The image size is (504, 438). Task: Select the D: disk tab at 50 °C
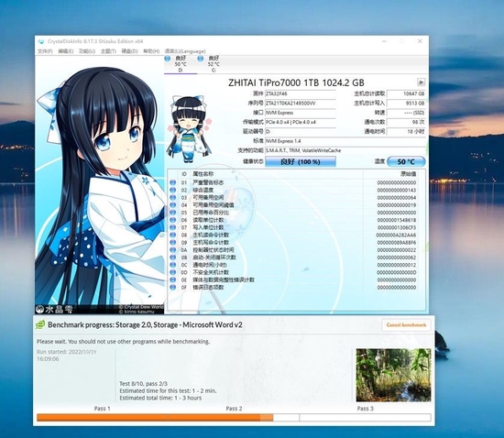pyautogui.click(x=181, y=63)
